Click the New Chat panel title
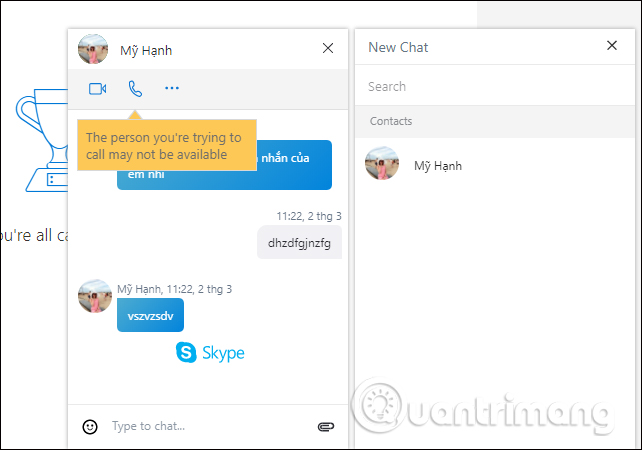This screenshot has height=450, width=642. pyautogui.click(x=398, y=47)
